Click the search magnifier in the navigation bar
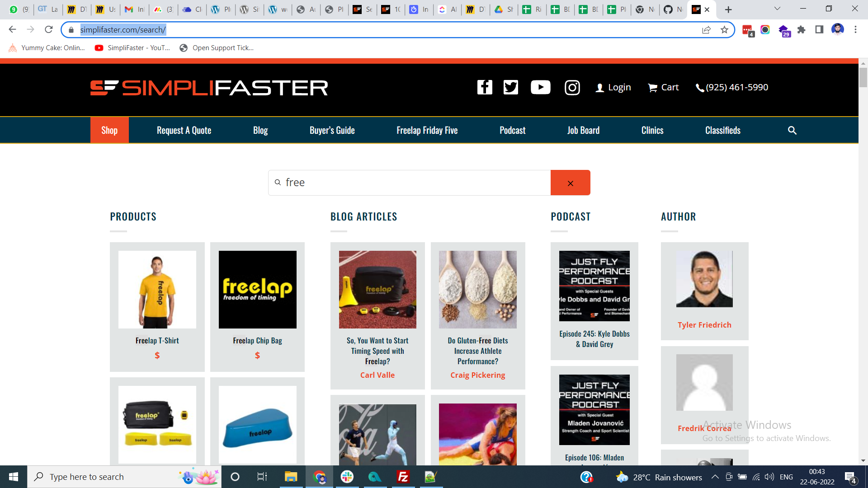The height and width of the screenshot is (488, 868). [x=792, y=130]
